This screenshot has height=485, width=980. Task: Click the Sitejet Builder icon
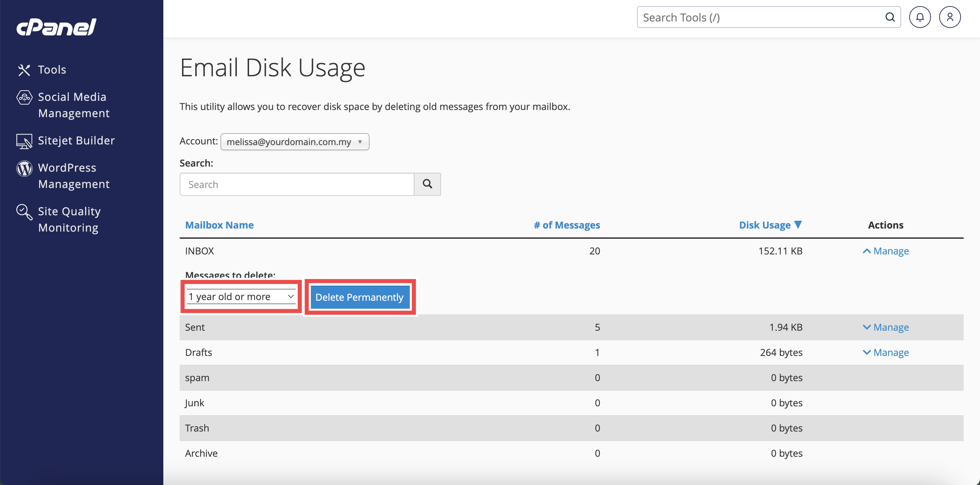(24, 141)
